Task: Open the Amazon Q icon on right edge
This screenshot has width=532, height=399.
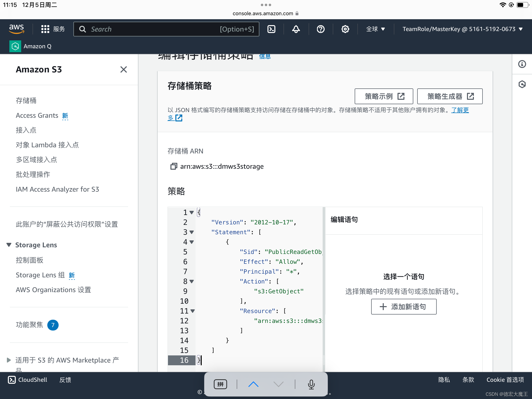Action: [522, 84]
